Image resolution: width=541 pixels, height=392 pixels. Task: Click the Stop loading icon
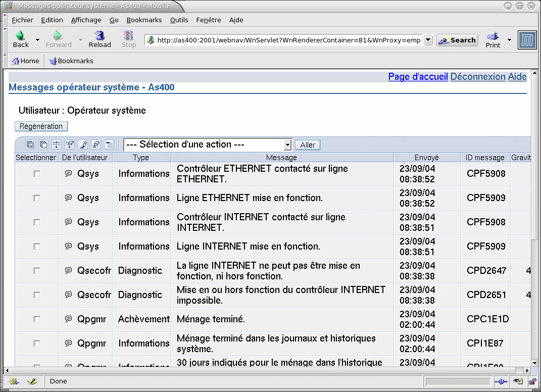(128, 35)
